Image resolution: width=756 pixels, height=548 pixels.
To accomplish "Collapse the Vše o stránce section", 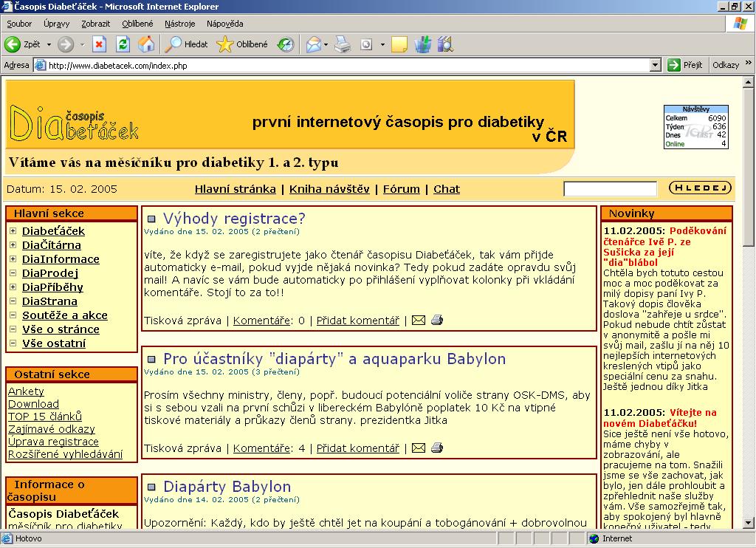I will point(13,329).
